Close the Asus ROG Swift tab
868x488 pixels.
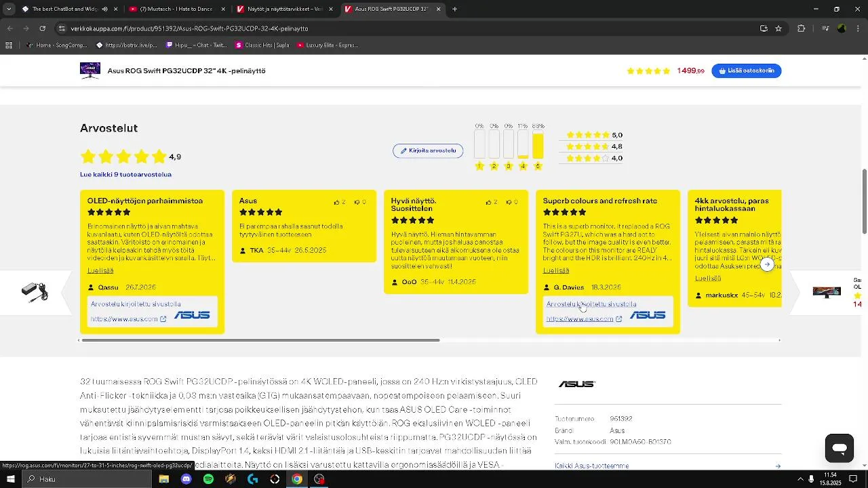[x=438, y=9]
